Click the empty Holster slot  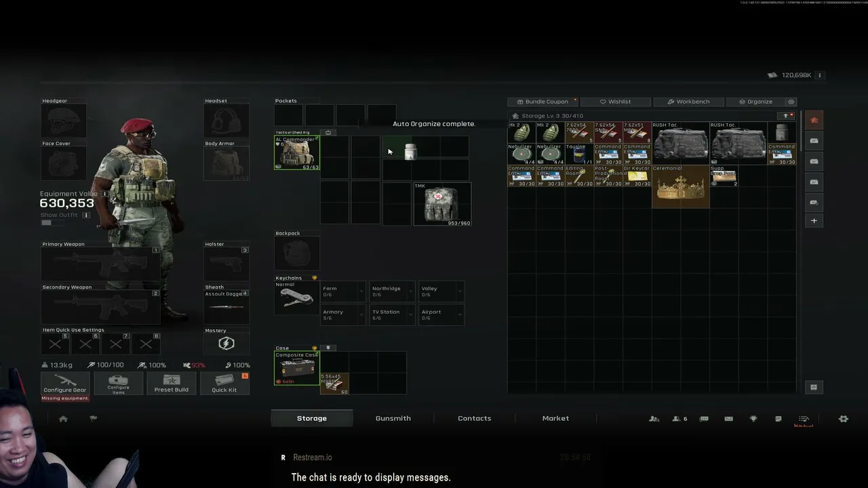[226, 264]
